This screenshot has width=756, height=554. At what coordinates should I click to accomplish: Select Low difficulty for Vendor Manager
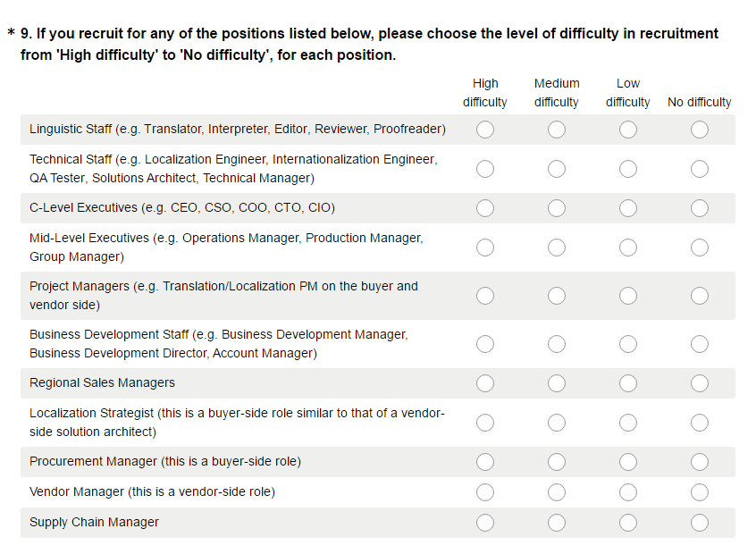(627, 492)
